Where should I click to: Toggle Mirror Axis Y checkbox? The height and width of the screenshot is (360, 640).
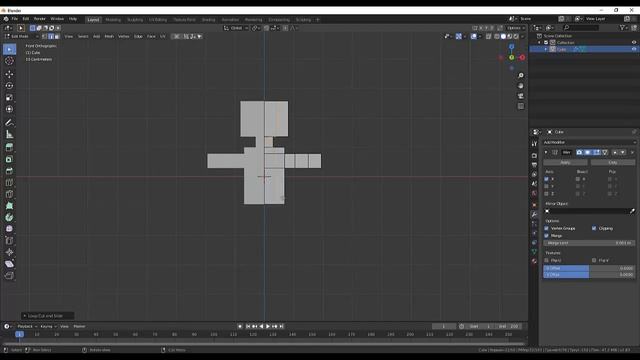547,186
